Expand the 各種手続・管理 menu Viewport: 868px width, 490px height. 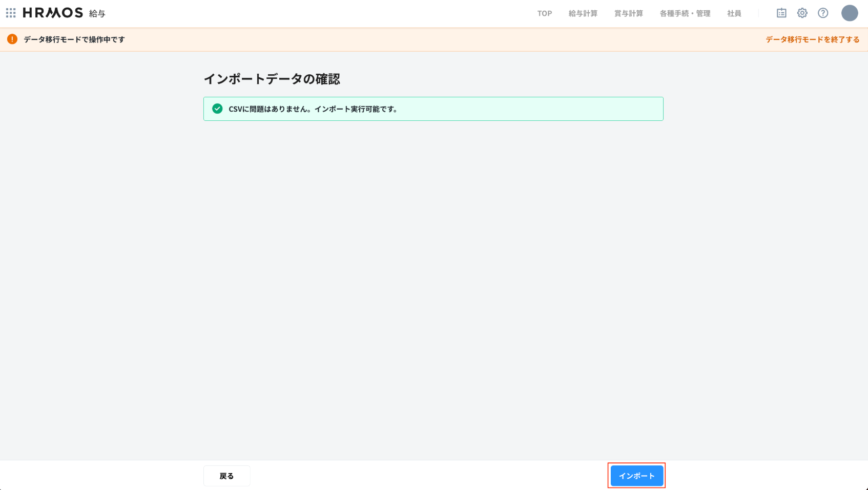coord(685,14)
